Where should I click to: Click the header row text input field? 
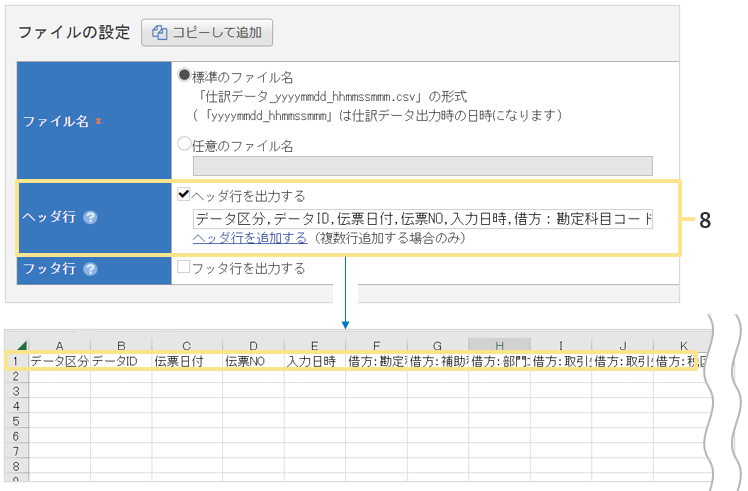422,218
